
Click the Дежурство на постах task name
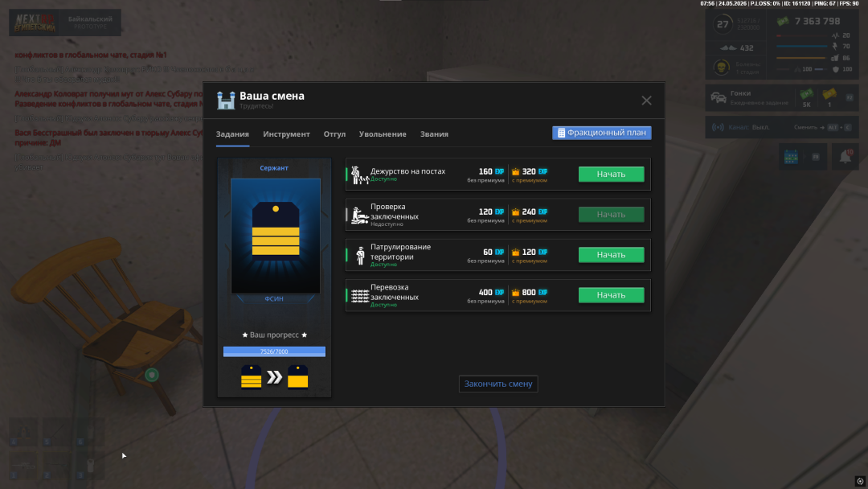[407, 171]
